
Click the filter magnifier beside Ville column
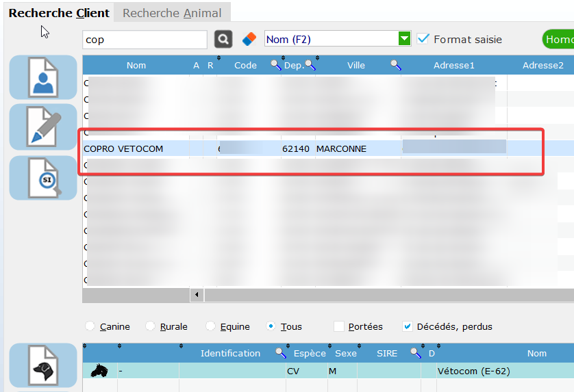pyautogui.click(x=396, y=65)
